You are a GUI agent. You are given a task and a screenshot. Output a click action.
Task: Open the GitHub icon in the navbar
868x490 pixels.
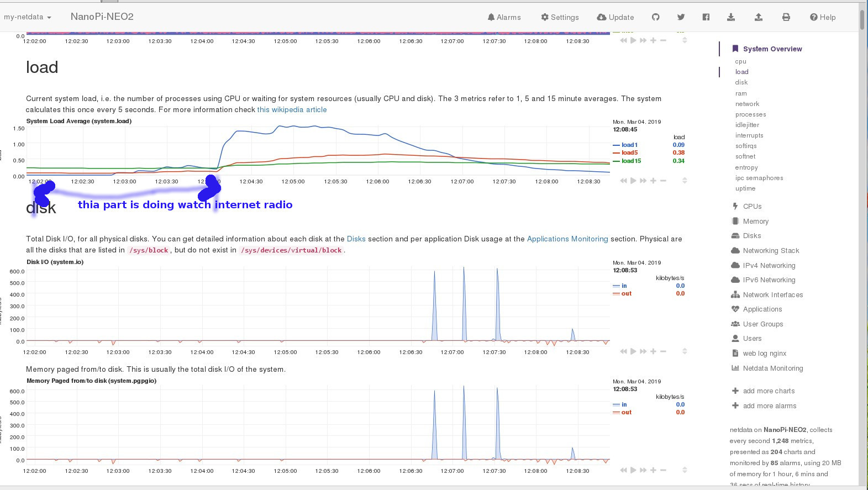point(655,17)
